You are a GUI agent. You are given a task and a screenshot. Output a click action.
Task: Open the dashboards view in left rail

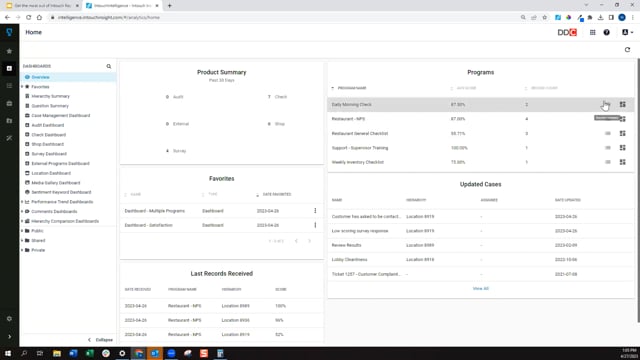(x=9, y=68)
